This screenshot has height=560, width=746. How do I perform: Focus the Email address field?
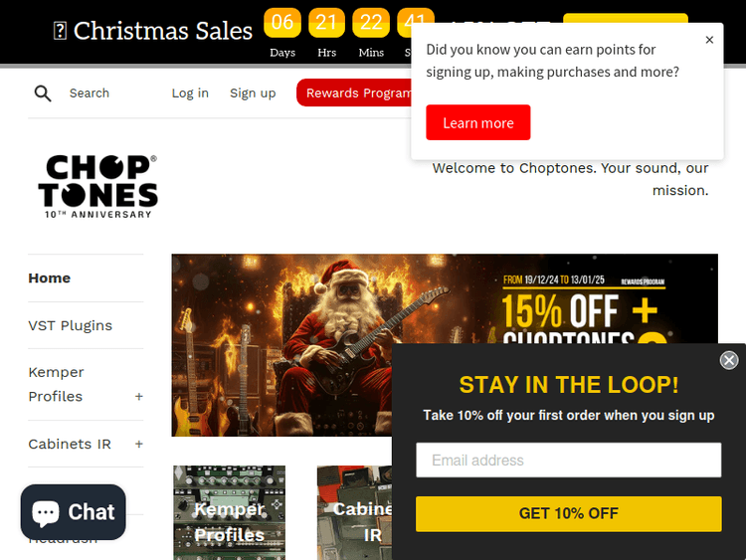point(569,461)
